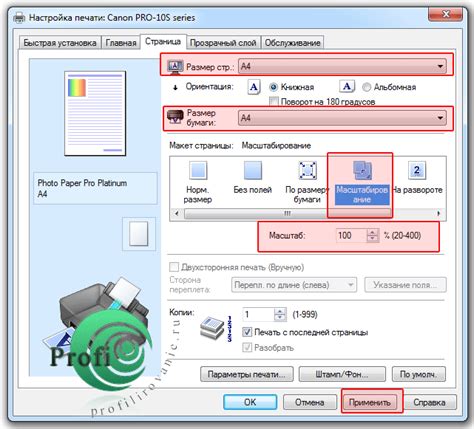Open the Обслуживание tab
The height and width of the screenshot is (429, 474).
pyautogui.click(x=292, y=43)
